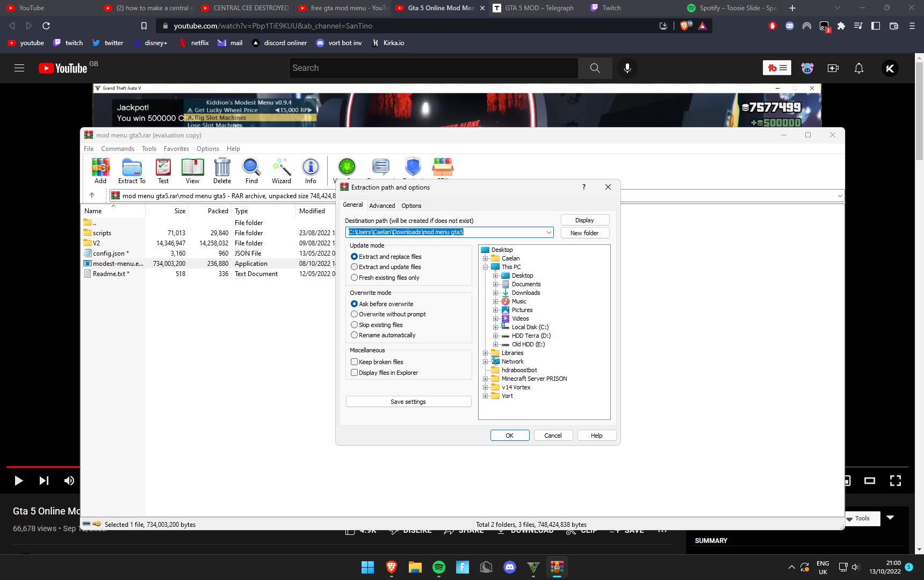Open the destination path dropdown arrow
This screenshot has width=924, height=580.
click(x=548, y=233)
